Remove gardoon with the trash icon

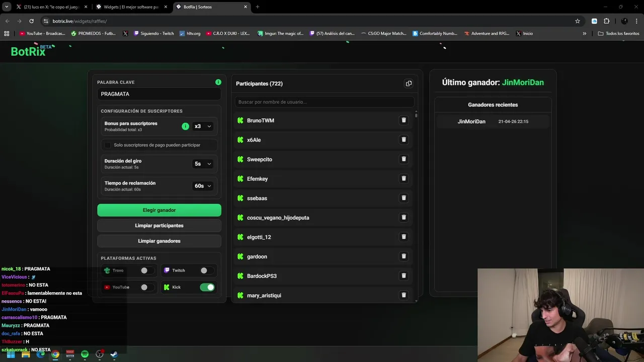click(404, 256)
